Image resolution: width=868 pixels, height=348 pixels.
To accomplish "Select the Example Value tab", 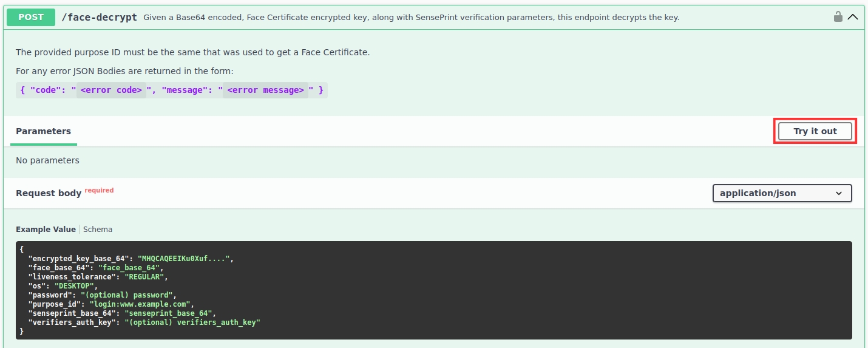I will click(46, 230).
